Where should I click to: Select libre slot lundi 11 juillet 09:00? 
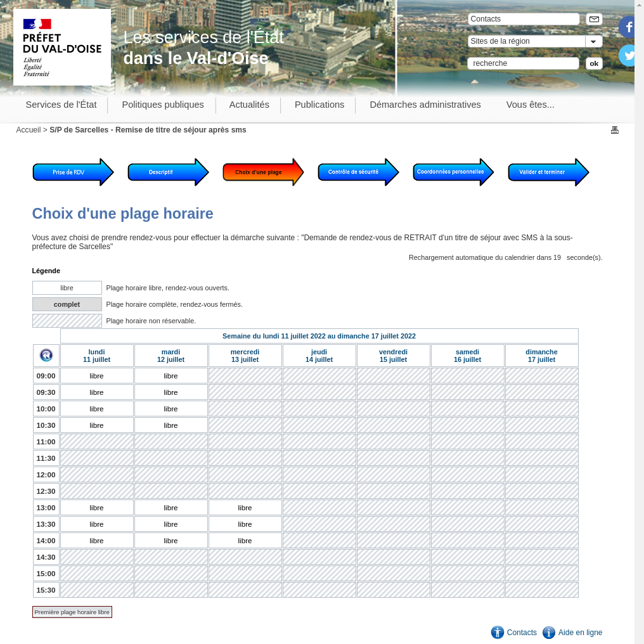tap(97, 377)
